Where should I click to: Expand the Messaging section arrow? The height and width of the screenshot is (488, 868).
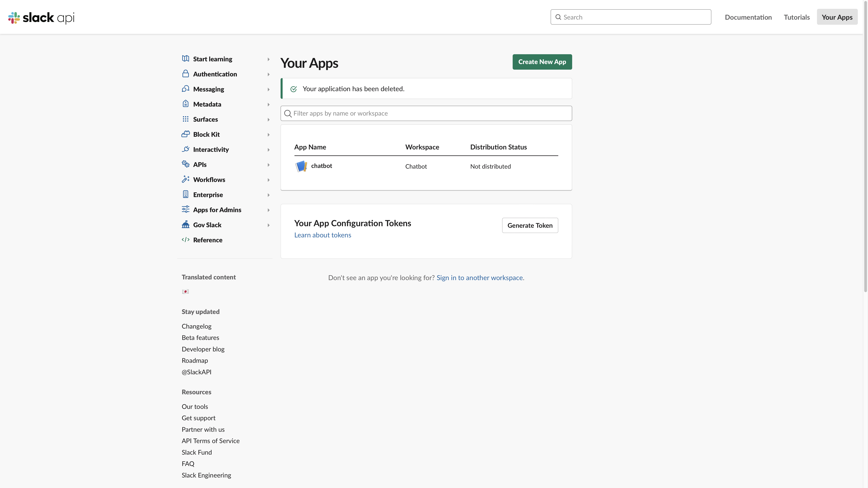coord(269,90)
